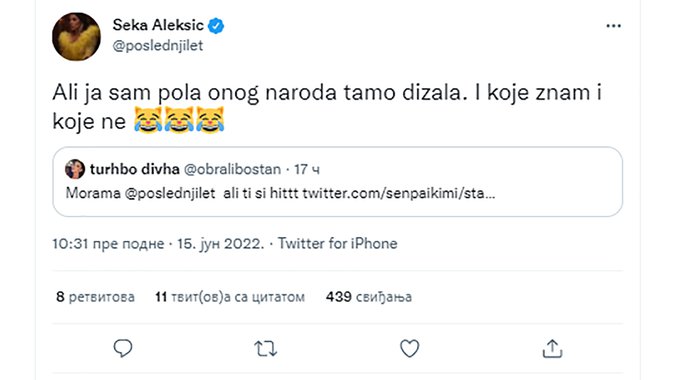The image size is (676, 380).
Task: Open turhbo divha quoted author name
Action: 135,169
